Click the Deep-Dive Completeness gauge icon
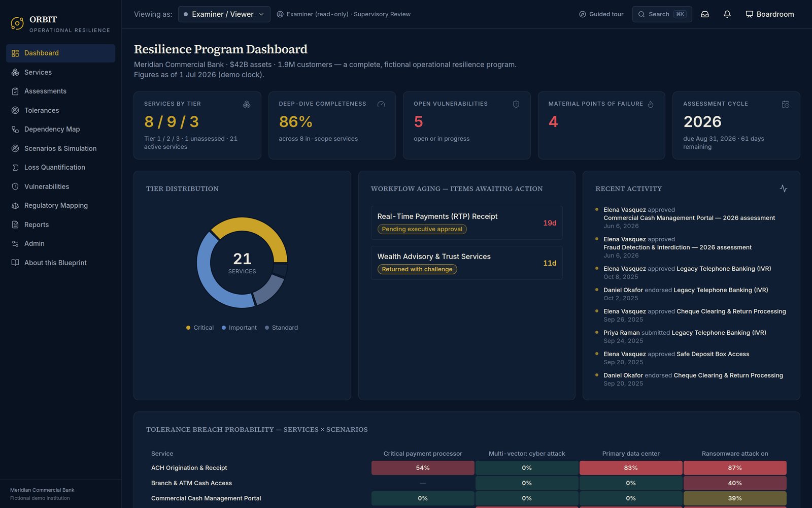812x508 pixels. (381, 104)
